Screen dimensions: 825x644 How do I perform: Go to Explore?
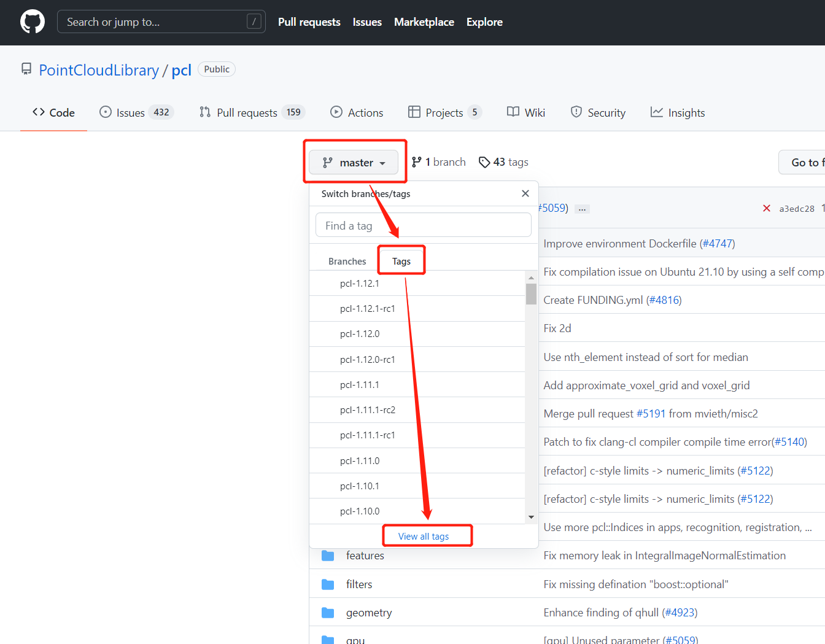pos(484,22)
